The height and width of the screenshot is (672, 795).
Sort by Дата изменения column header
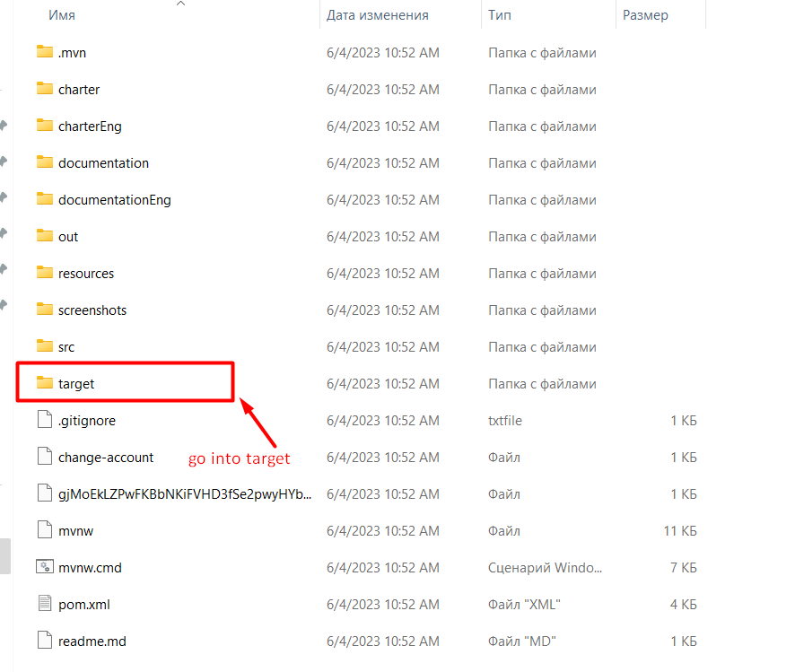click(377, 15)
